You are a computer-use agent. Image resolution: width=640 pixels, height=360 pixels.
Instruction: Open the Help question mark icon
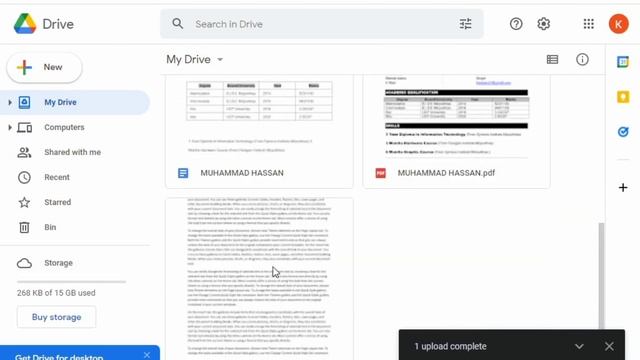click(516, 24)
